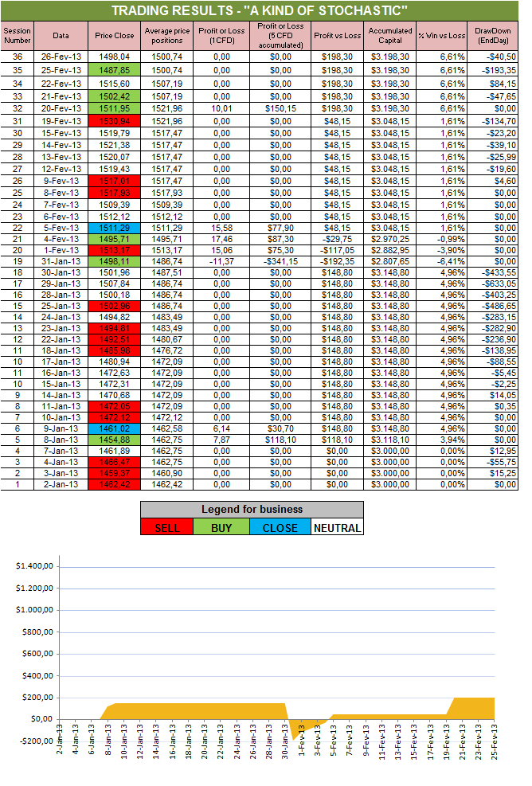Screen dimensions: 532x786
Task: Select the Accumulated Capital header
Action: click(389, 36)
